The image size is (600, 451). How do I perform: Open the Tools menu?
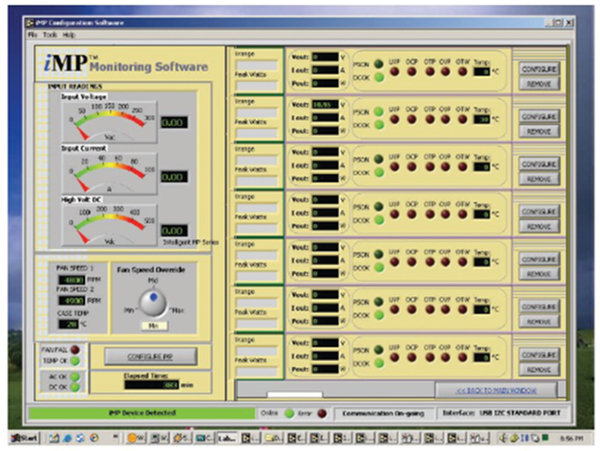coord(50,34)
